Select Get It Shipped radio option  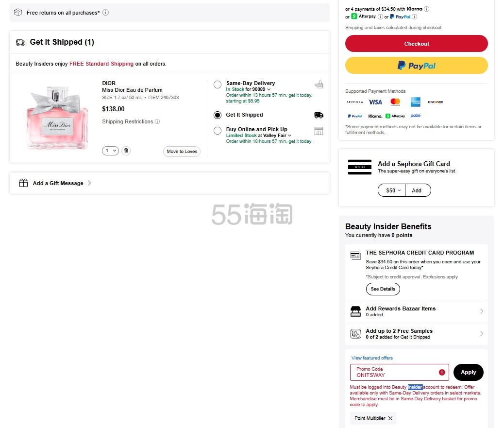click(218, 115)
